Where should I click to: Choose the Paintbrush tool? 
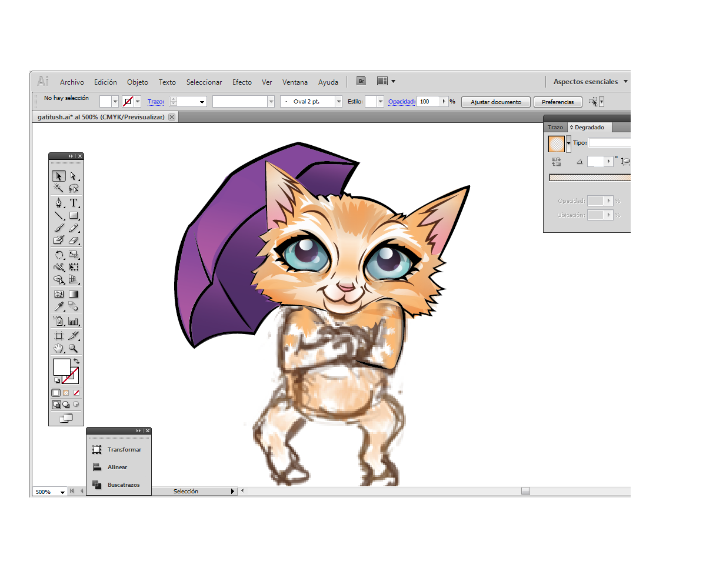[59, 228]
